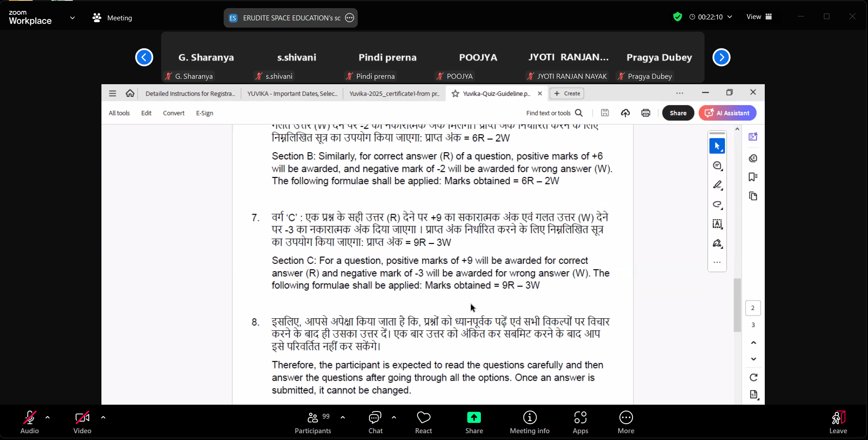Select the Highlight pen tool
Viewport: 868px width, 440px height.
[x=717, y=185]
